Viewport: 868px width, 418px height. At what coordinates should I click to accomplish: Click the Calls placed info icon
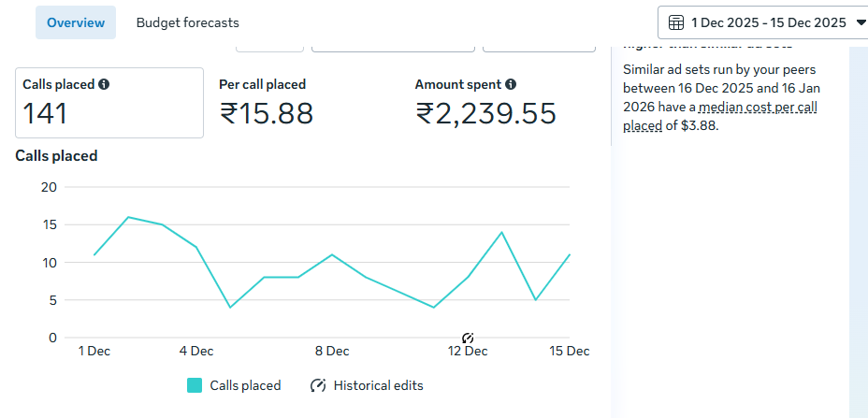[104, 84]
